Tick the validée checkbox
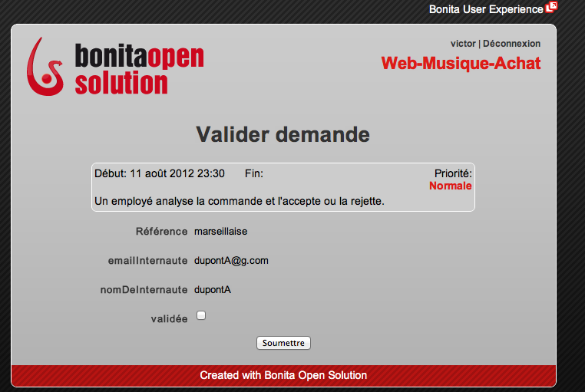The image size is (585, 392). 201,315
